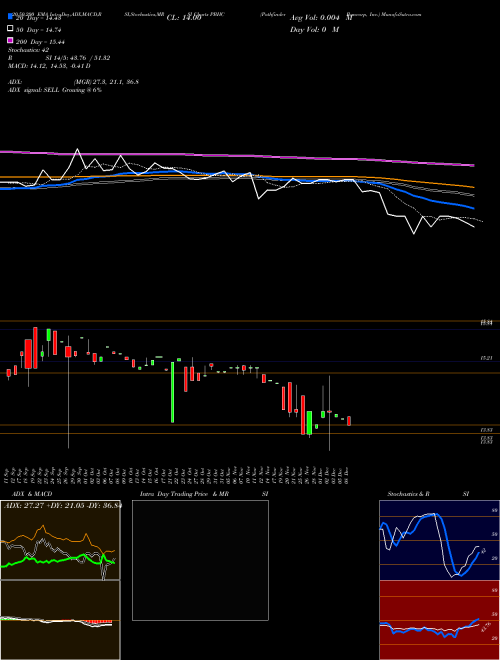The width and height of the screenshot is (500, 660).
Task: Click the blue 20 Day legend swatch
Action: [11, 16]
